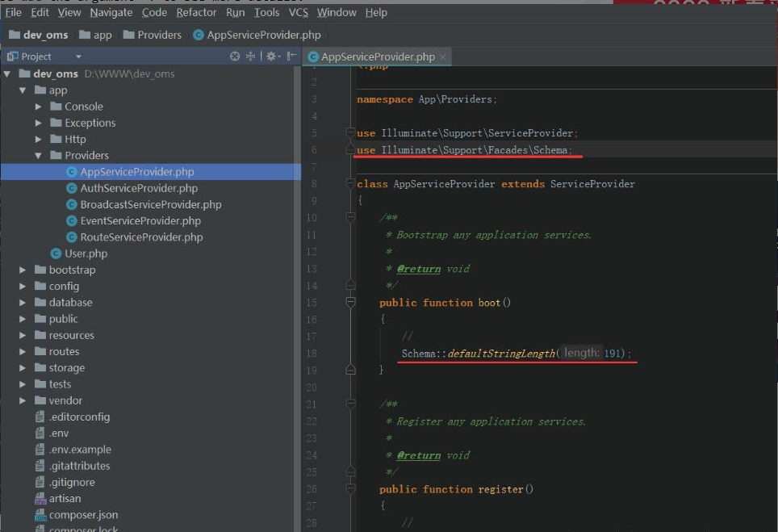
Task: Toggle code fold at register function line
Action: point(350,489)
